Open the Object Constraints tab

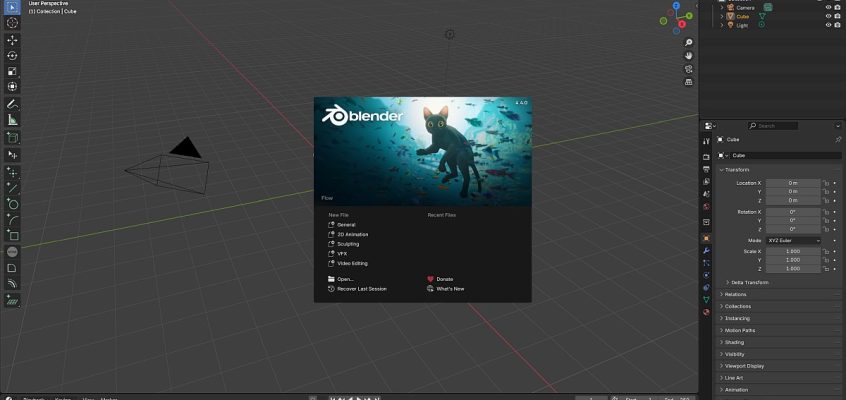(706, 288)
